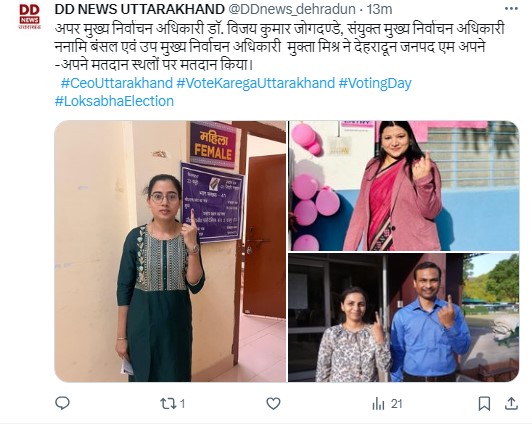
Task: Bookmark this tweet
Action: [484, 404]
